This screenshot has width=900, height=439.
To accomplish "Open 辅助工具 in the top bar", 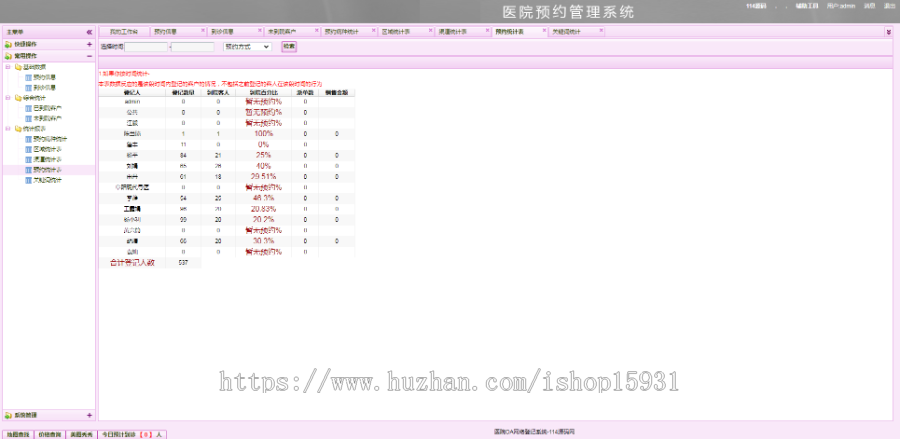I will (806, 6).
